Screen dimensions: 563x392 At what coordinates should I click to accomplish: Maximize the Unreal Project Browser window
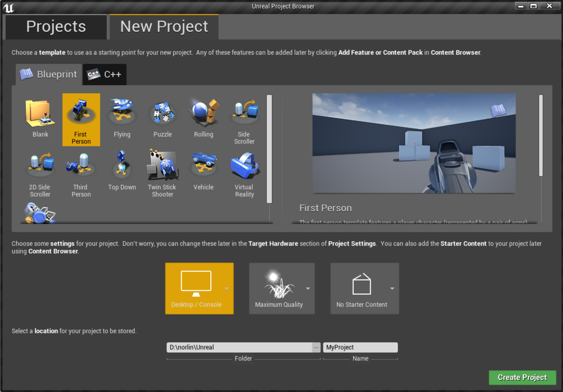coord(533,6)
